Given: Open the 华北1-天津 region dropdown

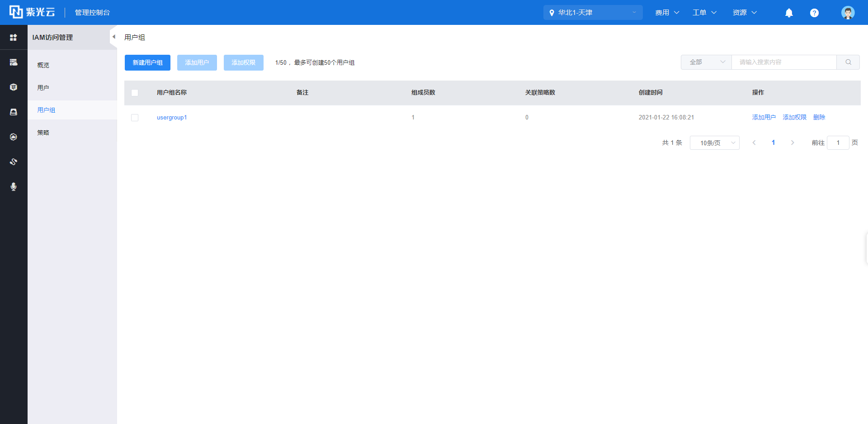Looking at the screenshot, I should 593,13.
